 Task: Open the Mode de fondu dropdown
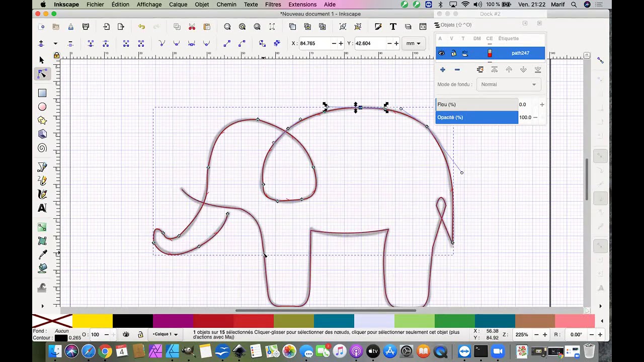(509, 84)
